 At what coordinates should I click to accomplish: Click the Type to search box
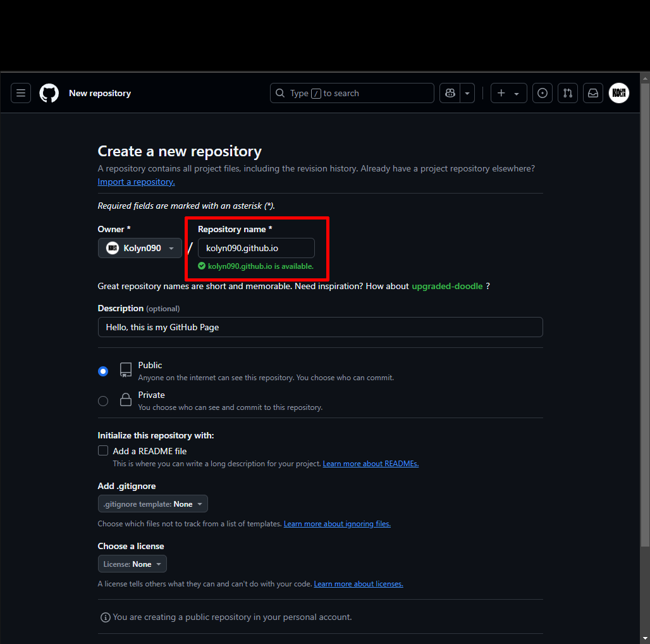tap(352, 93)
